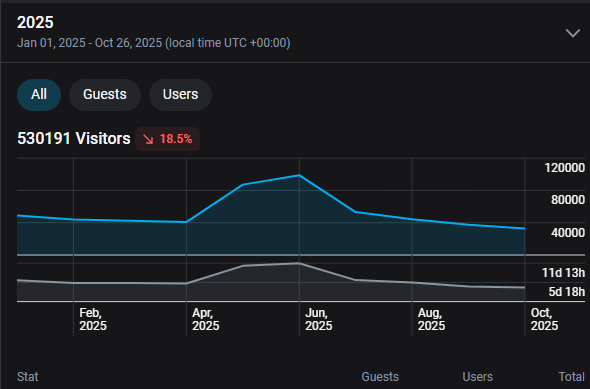Viewport: 590px width, 389px height.
Task: Click the Guests column header in table
Action: [x=380, y=377]
